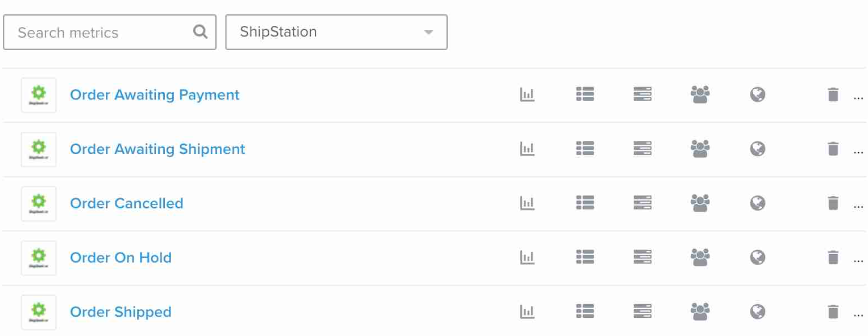Go to Order On Hold metric
The width and height of the screenshot is (868, 336).
[121, 258]
